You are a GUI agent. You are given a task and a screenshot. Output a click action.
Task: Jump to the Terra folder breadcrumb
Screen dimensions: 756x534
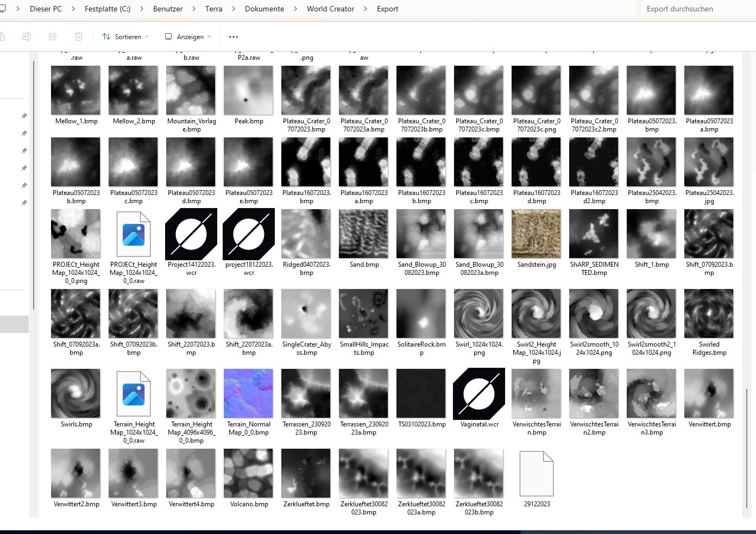click(x=214, y=9)
